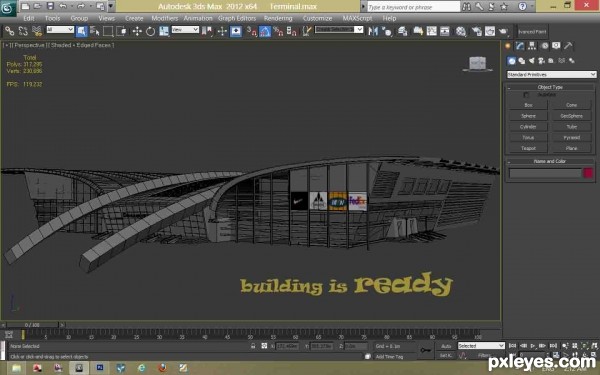600x375 pixels.
Task: Open the MAXScript menu
Action: pyautogui.click(x=357, y=18)
